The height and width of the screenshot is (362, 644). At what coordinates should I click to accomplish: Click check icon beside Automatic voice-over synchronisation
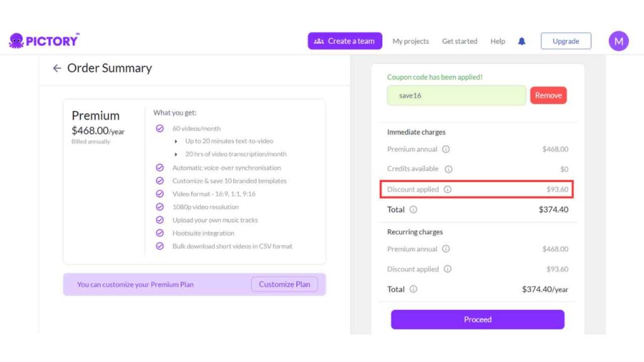pos(160,167)
